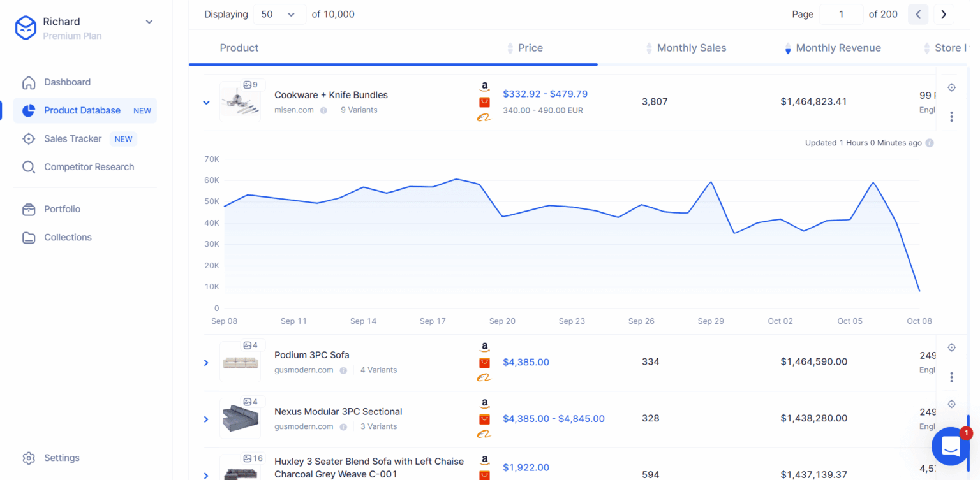
Task: Click the Alibaba icon beside Podium 3PC Sofa
Action: pyautogui.click(x=484, y=377)
